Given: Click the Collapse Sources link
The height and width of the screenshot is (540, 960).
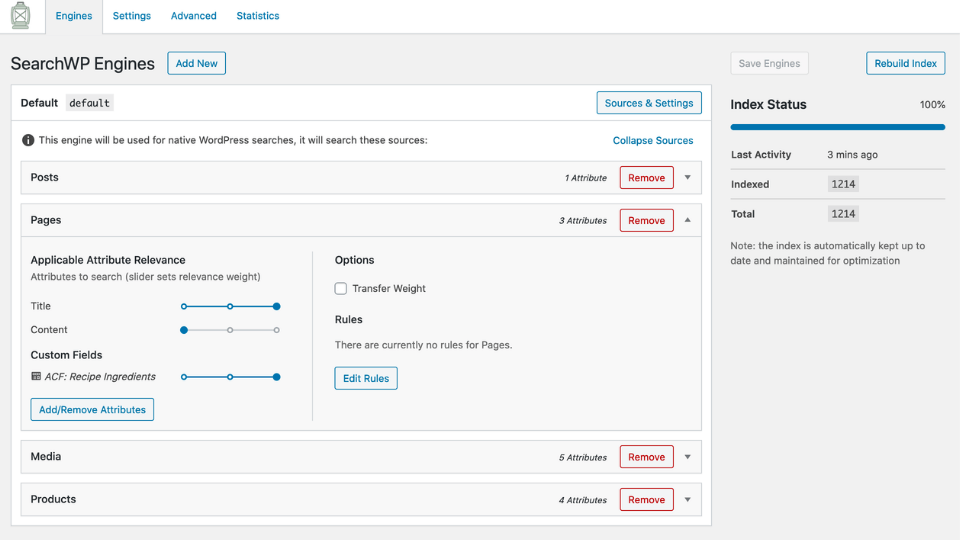Looking at the screenshot, I should (653, 140).
